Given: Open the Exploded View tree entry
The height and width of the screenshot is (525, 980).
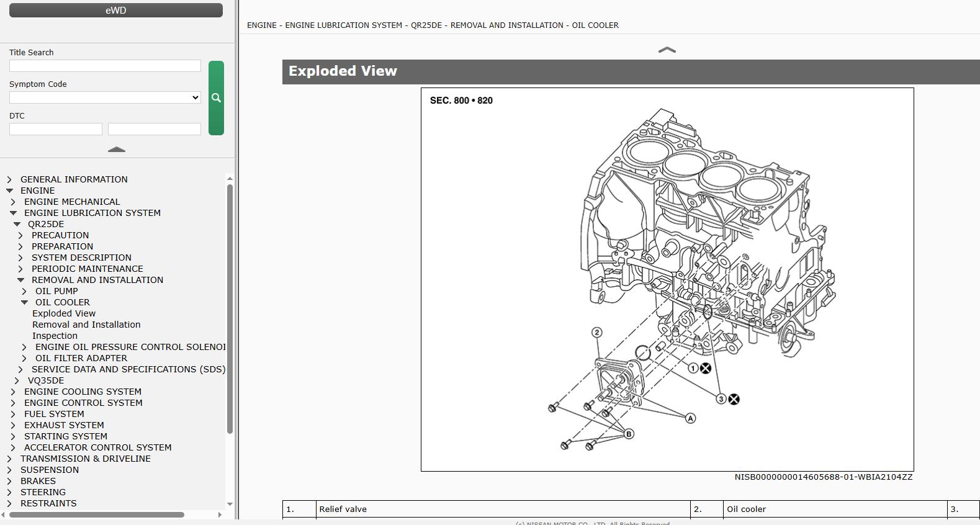Looking at the screenshot, I should click(x=64, y=313).
